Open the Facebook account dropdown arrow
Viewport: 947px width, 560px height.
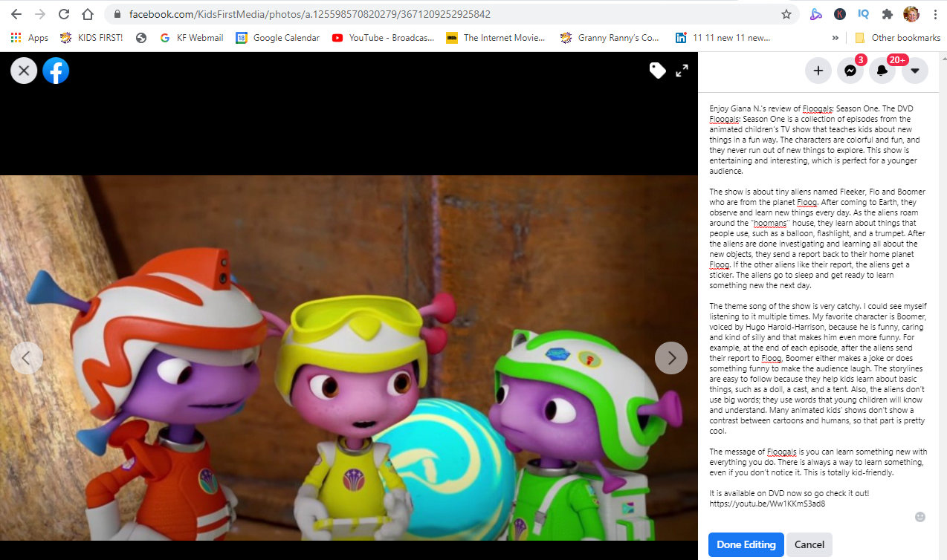coord(914,71)
